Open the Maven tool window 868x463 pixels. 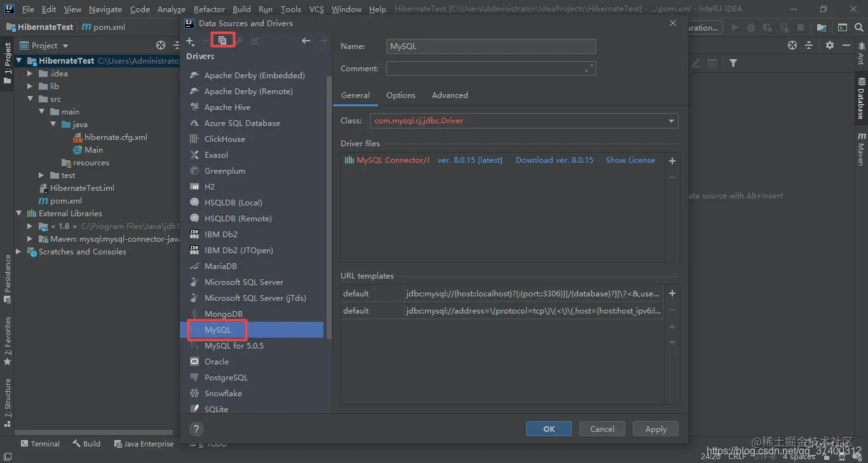(x=861, y=149)
